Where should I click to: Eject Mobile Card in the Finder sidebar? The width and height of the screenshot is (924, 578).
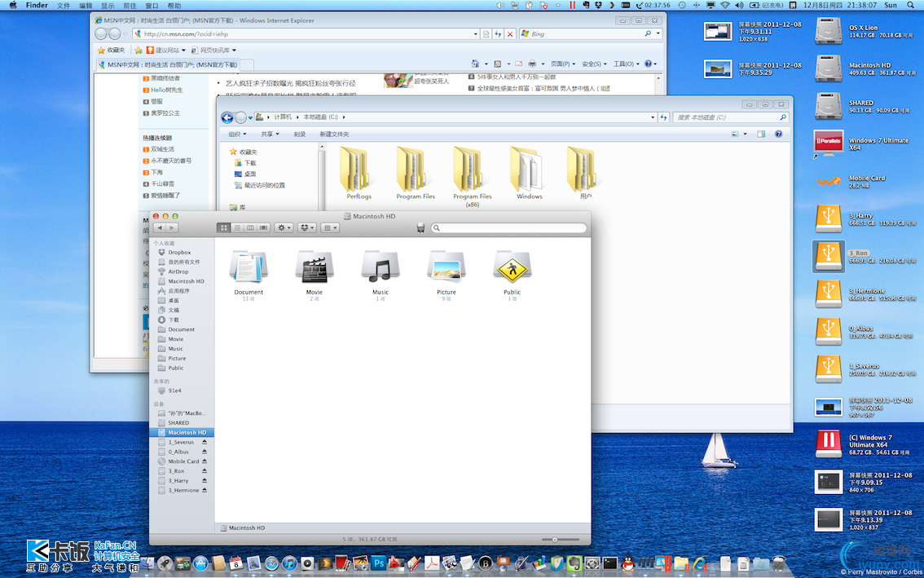(x=205, y=461)
